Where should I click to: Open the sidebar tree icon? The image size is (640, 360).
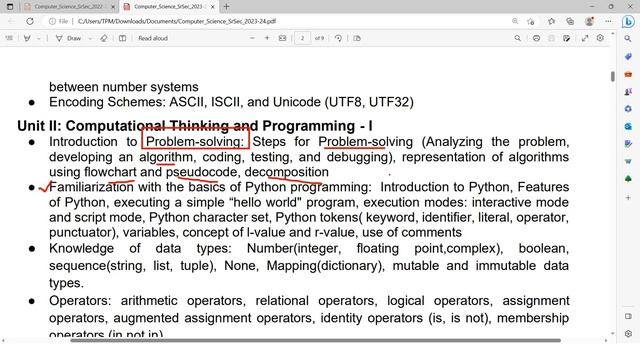pos(628,179)
